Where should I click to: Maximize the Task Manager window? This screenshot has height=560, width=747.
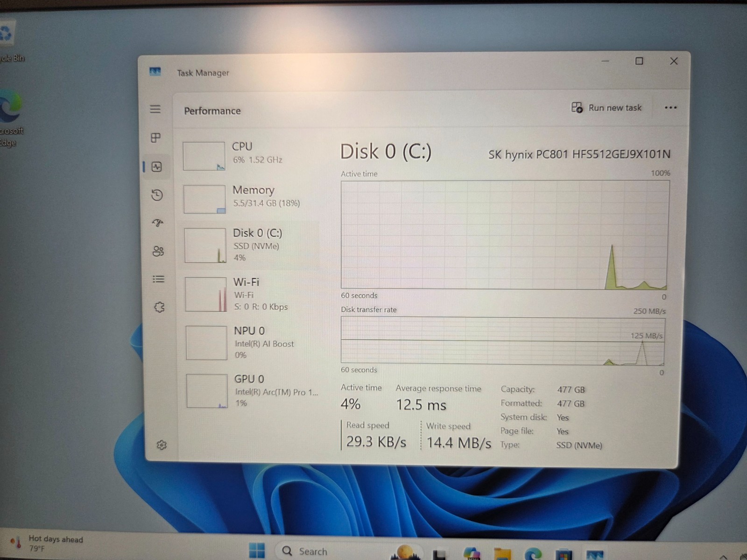[x=639, y=61]
